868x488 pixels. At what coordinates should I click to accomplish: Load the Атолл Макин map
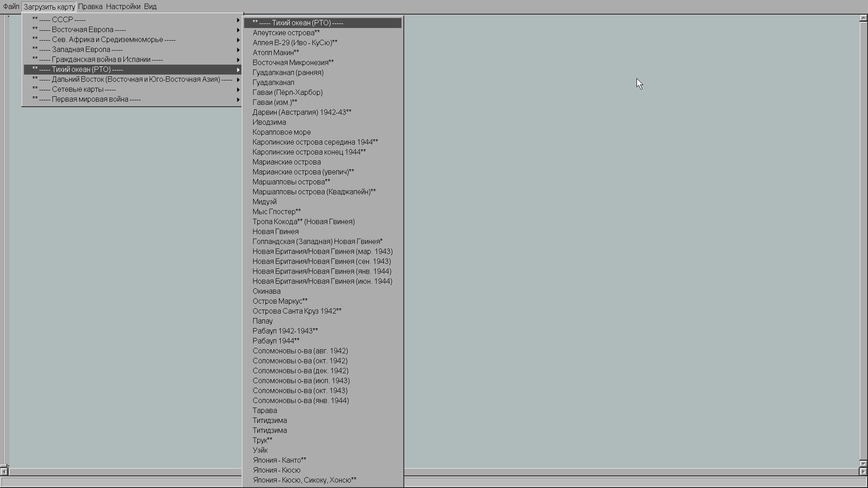click(323, 53)
